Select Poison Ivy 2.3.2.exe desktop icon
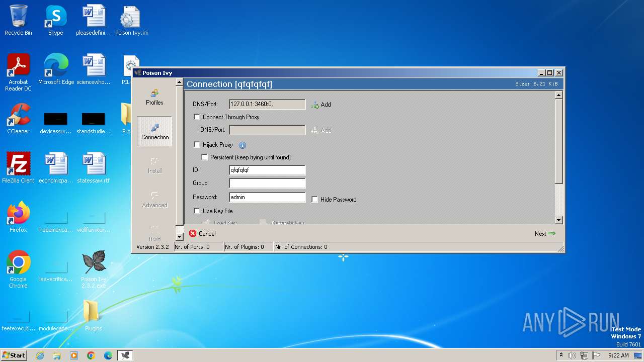Viewport: 644px width, 362px height. point(94,269)
